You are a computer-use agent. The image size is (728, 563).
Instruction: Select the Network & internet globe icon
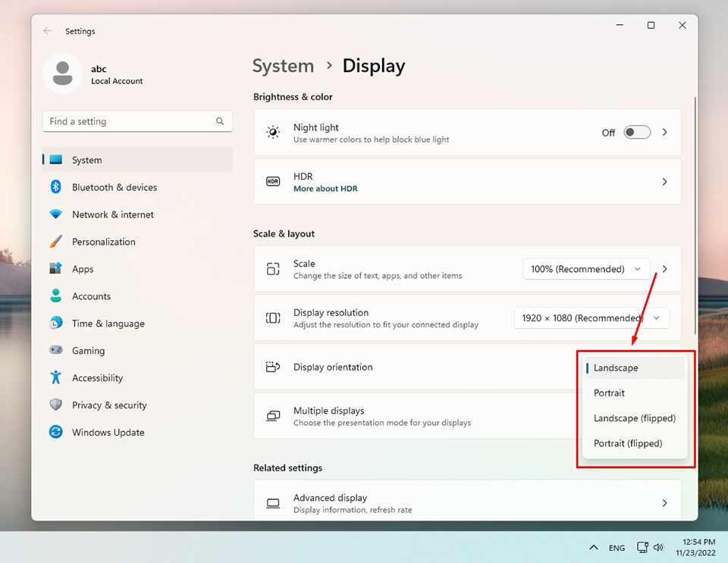pyautogui.click(x=57, y=214)
